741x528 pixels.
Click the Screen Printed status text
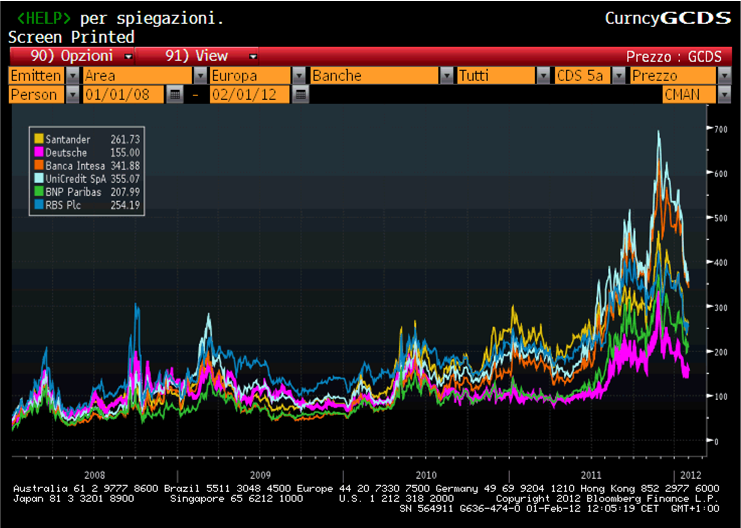[x=71, y=37]
